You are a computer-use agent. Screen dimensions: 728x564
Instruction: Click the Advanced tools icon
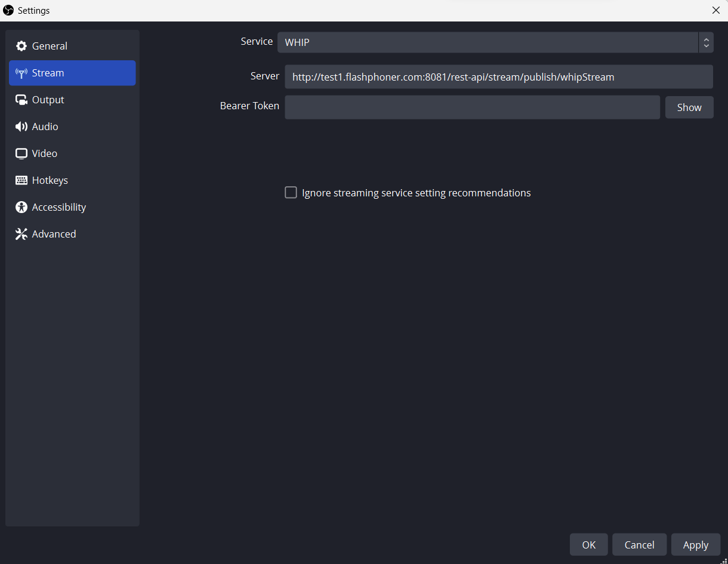21,234
